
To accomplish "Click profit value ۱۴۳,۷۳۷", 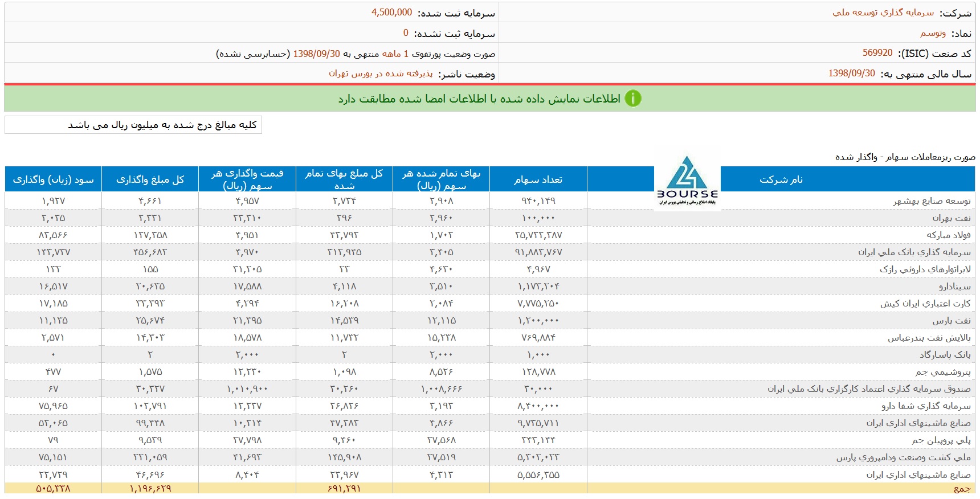I will click(54, 252).
